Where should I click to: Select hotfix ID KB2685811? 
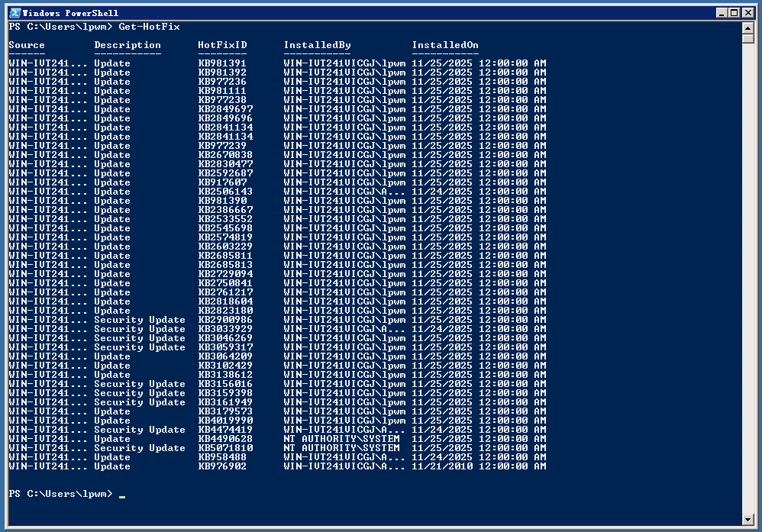tap(225, 256)
